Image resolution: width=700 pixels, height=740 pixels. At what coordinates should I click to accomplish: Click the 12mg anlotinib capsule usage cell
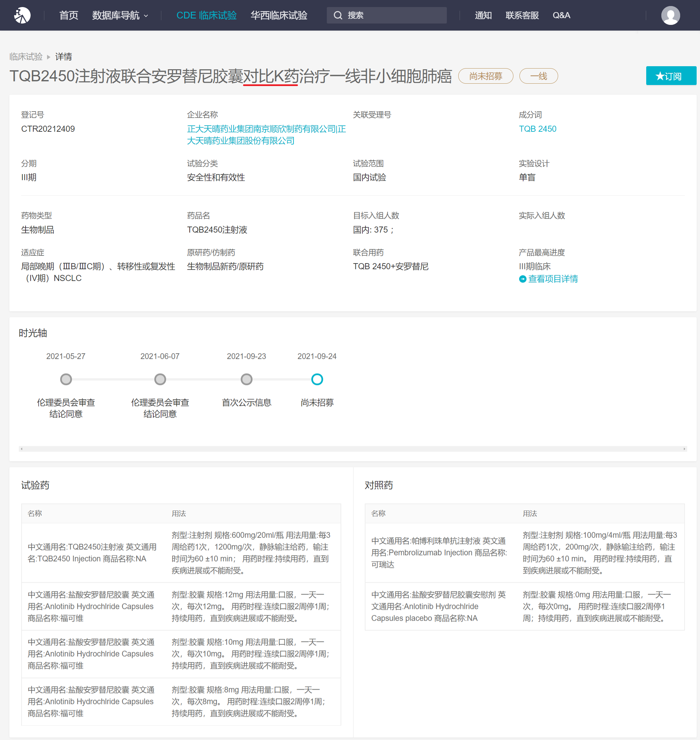coord(253,607)
